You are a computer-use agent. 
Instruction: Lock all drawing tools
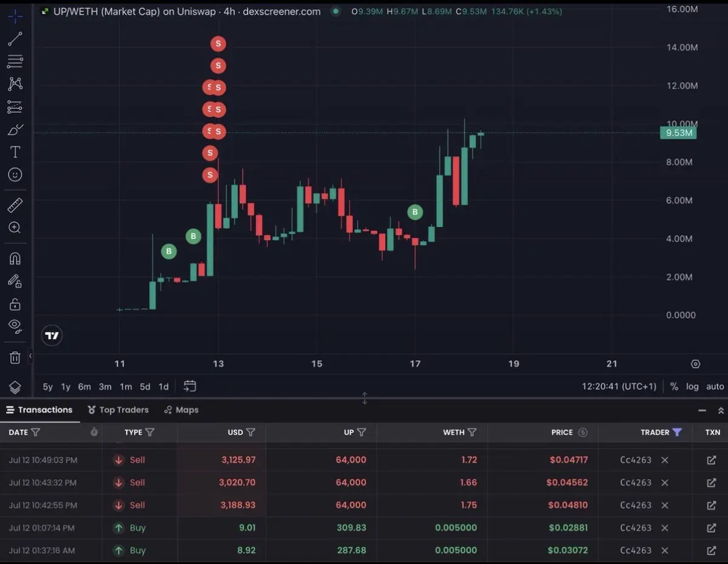tap(15, 304)
